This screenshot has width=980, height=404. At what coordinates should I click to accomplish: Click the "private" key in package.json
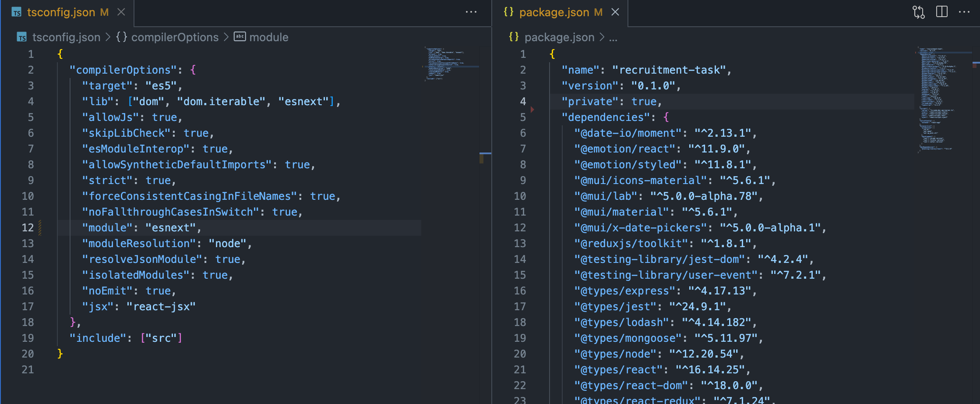[x=590, y=102]
